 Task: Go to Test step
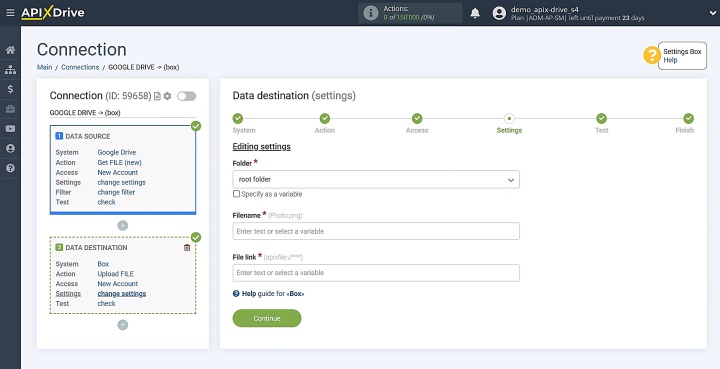[x=602, y=118]
